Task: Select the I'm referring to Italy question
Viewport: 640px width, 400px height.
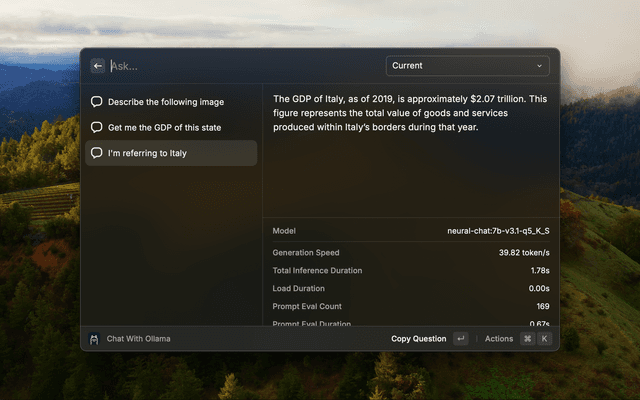Action: (x=171, y=153)
